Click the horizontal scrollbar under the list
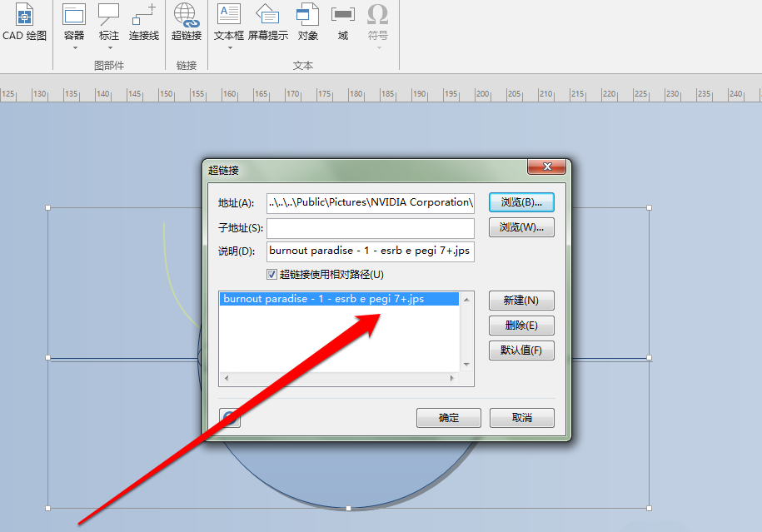Screen dimensions: 762x532 [341, 379]
